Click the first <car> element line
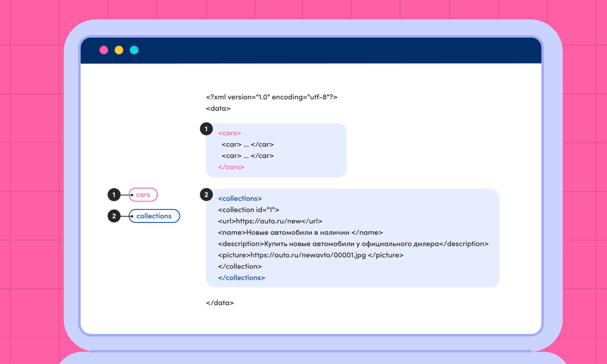Screen dimensions: 607x364 pyautogui.click(x=247, y=144)
